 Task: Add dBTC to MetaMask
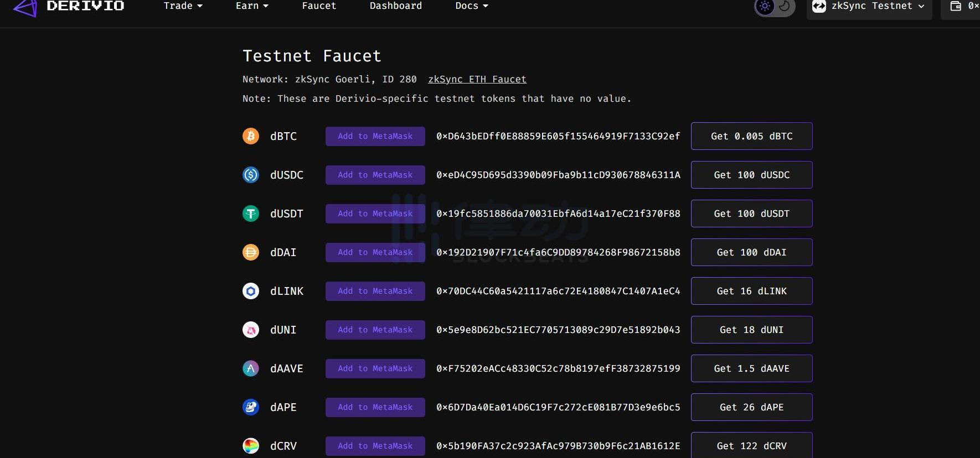[x=375, y=136]
